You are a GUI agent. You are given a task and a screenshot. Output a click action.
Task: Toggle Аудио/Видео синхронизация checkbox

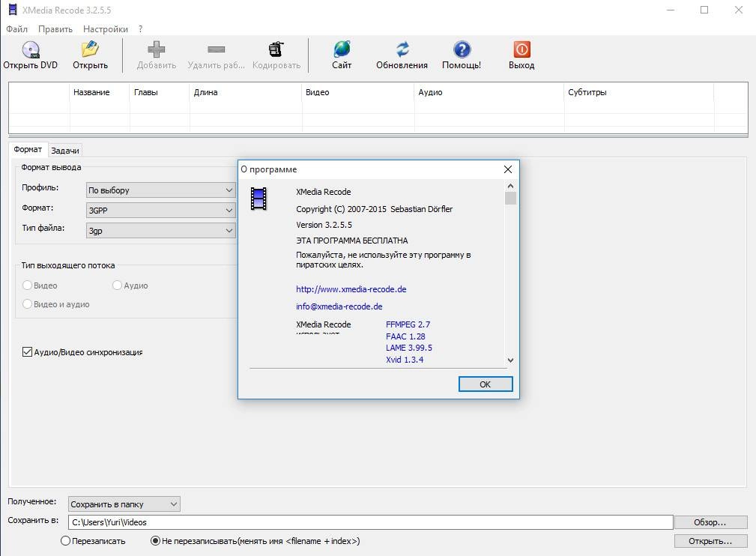[x=28, y=352]
